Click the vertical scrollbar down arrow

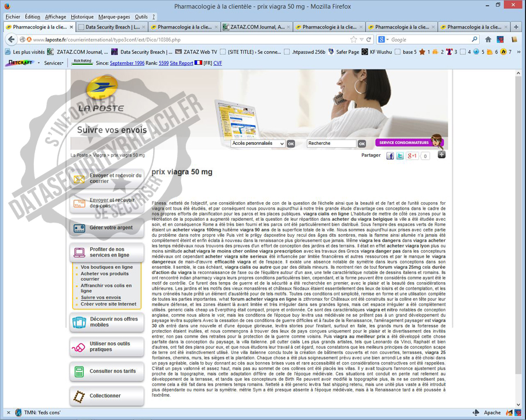(x=518, y=405)
